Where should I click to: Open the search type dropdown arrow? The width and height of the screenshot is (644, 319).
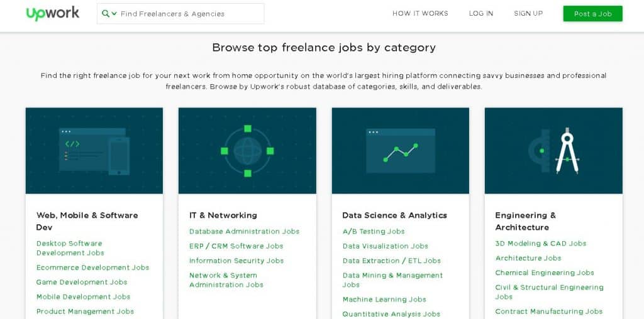114,14
